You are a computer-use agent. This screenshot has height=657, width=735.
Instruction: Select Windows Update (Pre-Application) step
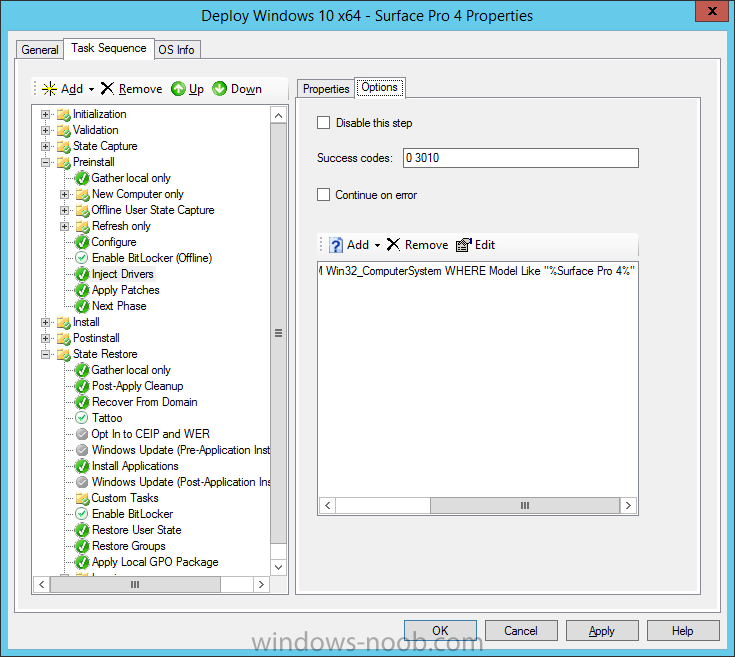click(180, 450)
